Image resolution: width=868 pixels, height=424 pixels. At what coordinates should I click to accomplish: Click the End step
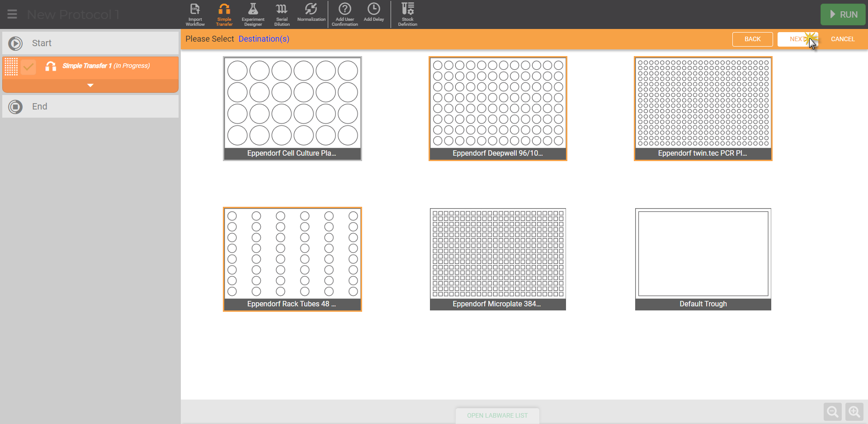(x=90, y=106)
